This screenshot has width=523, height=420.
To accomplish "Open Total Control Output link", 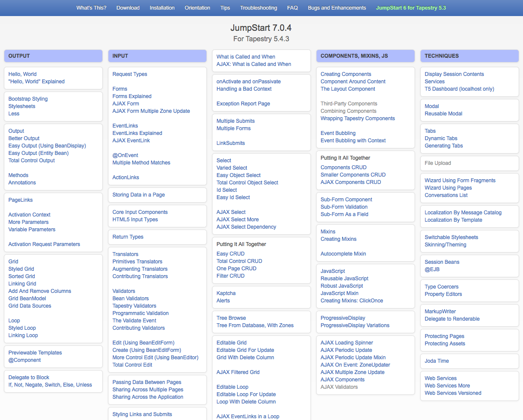I will coord(32,161).
